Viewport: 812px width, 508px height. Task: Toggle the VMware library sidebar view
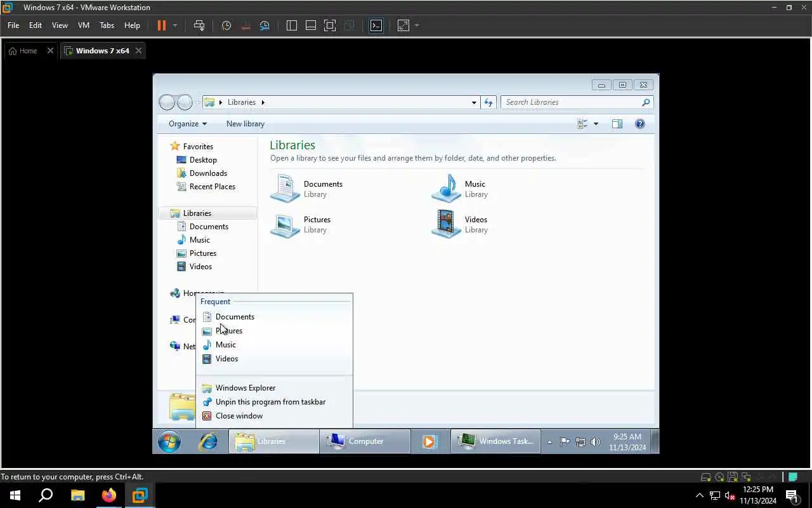click(x=292, y=25)
